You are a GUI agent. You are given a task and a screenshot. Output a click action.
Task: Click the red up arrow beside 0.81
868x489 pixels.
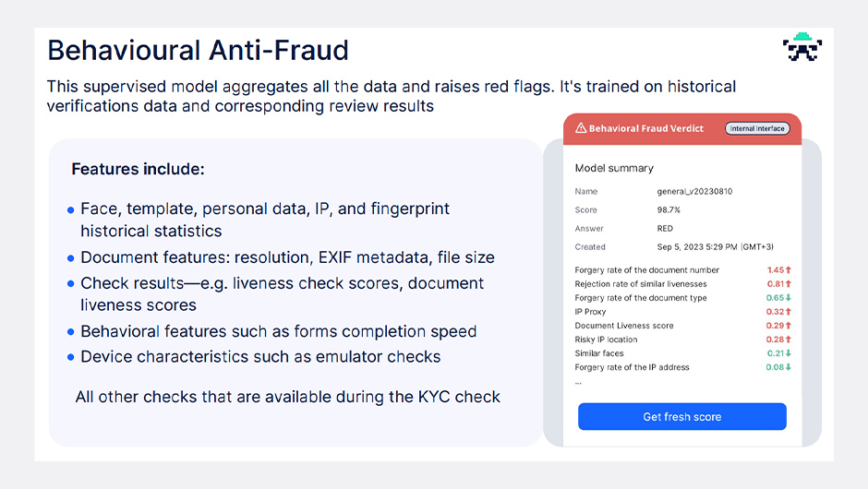pos(789,284)
